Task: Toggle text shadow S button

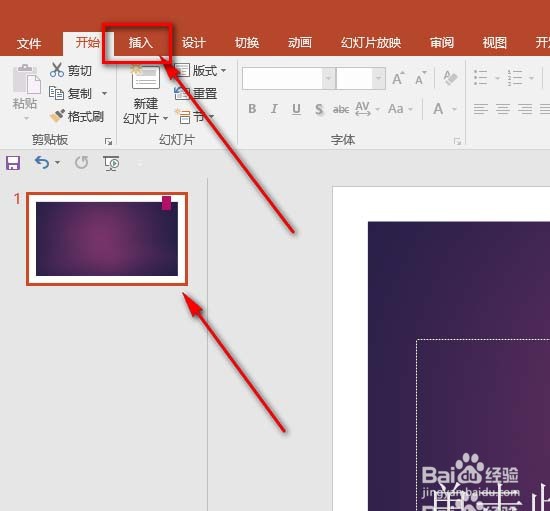Action: tap(318, 109)
